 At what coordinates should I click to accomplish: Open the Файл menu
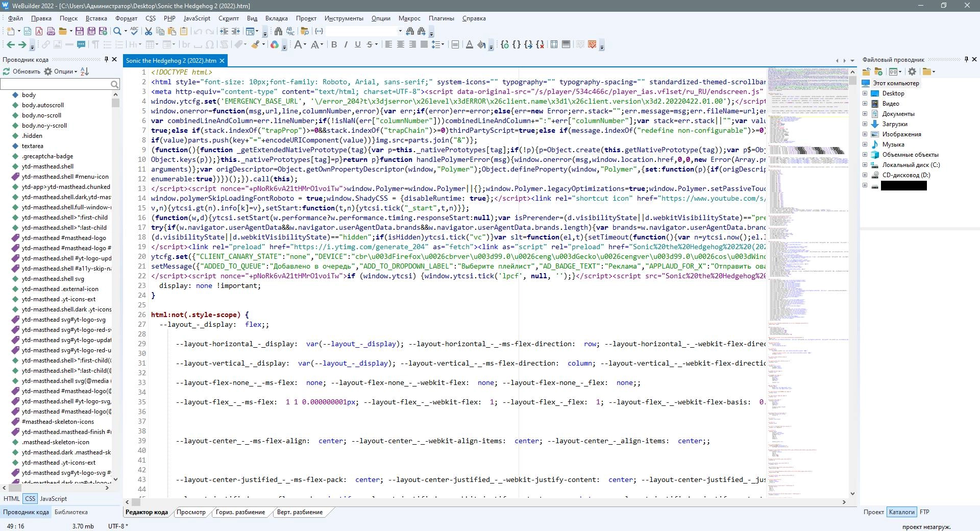[x=15, y=18]
